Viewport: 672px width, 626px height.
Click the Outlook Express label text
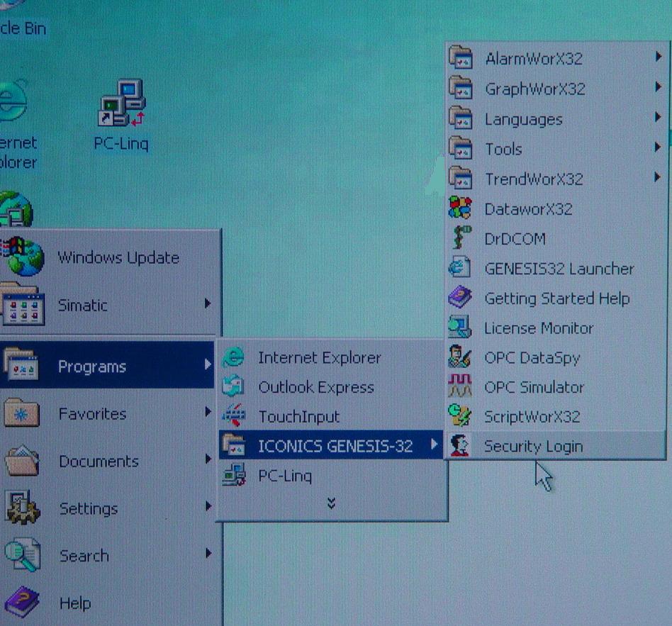pos(316,387)
